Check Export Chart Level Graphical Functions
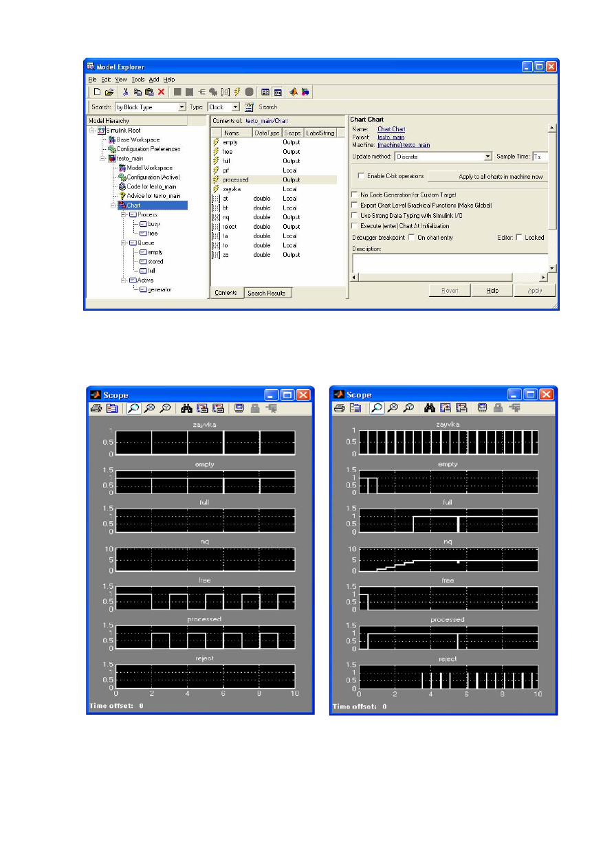This screenshot has height=868, width=614. point(355,205)
